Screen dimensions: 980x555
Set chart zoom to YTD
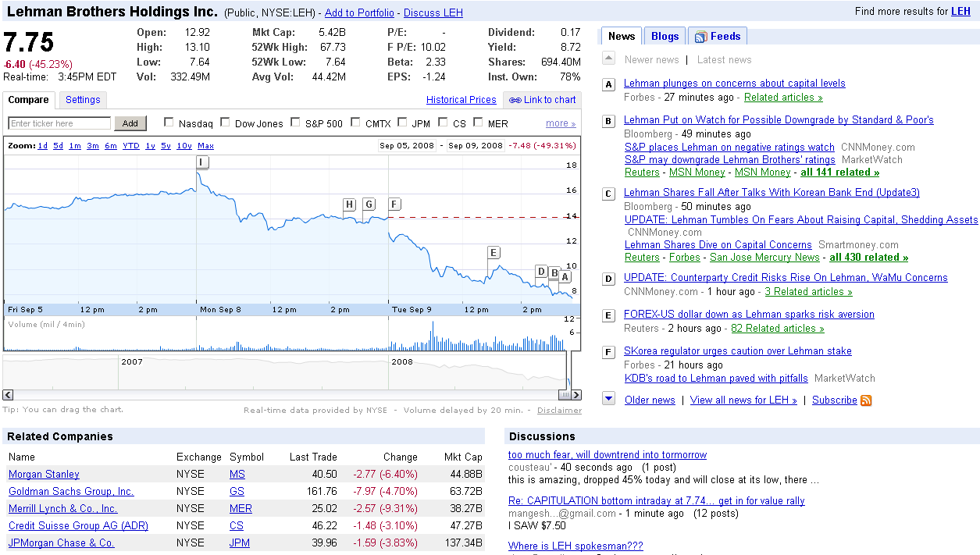131,146
